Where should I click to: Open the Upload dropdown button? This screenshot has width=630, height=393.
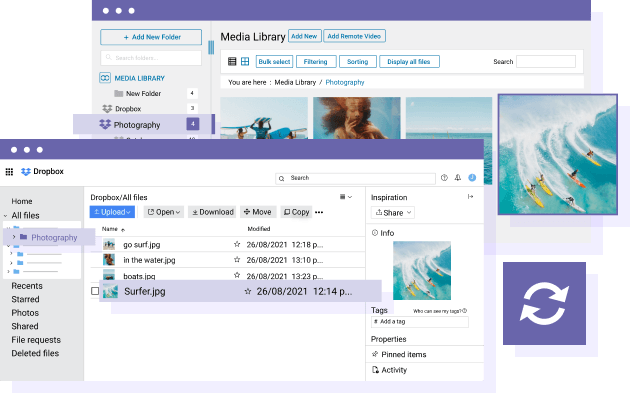[112, 212]
